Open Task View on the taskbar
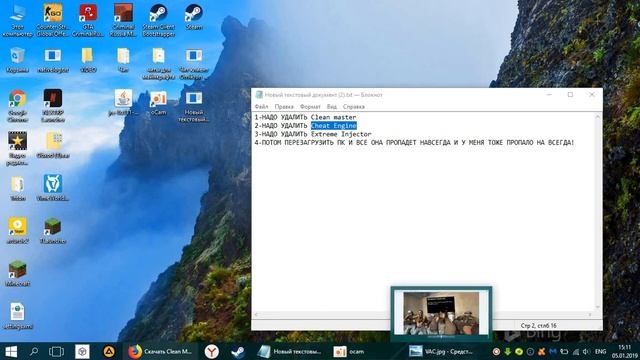 [56, 351]
